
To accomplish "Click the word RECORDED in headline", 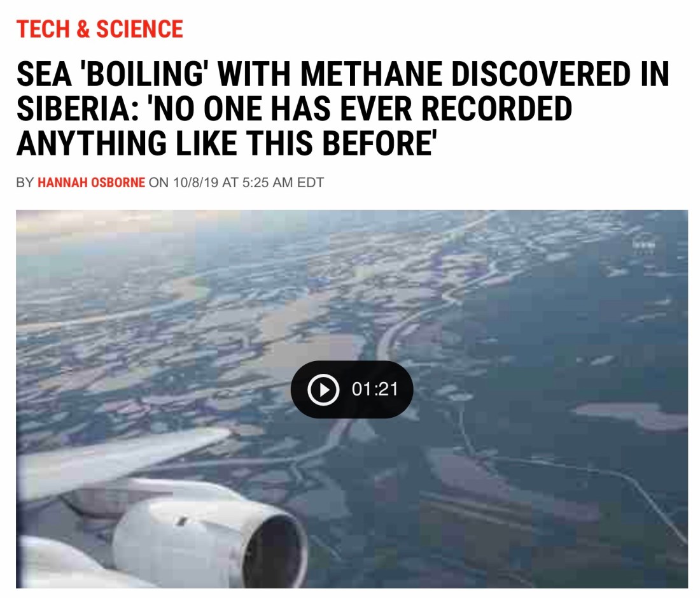I will click(498, 110).
